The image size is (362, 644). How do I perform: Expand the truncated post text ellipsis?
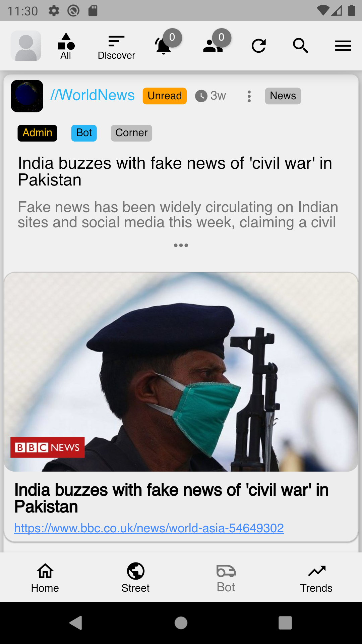coord(181,246)
